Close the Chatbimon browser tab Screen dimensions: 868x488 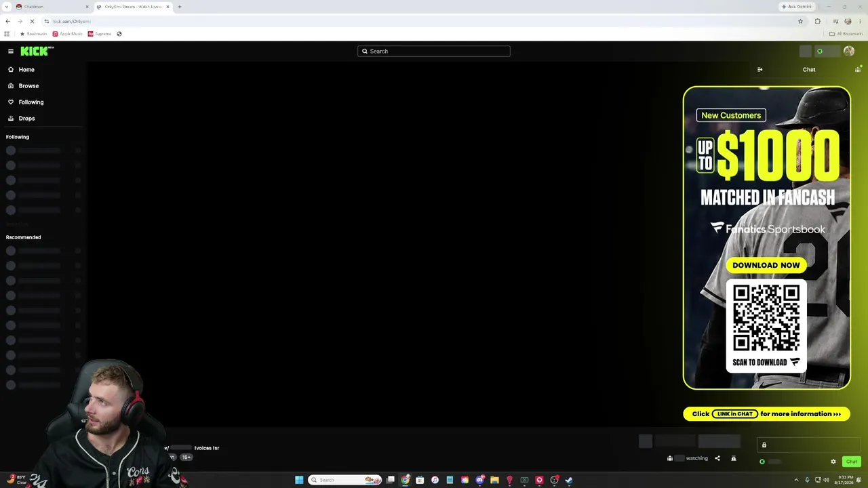coord(87,7)
